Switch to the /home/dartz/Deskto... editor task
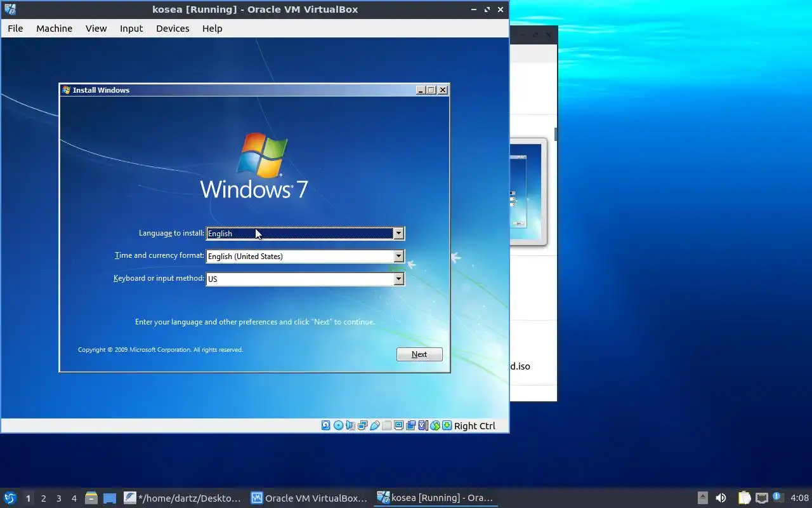This screenshot has width=812, height=508. pyautogui.click(x=183, y=498)
